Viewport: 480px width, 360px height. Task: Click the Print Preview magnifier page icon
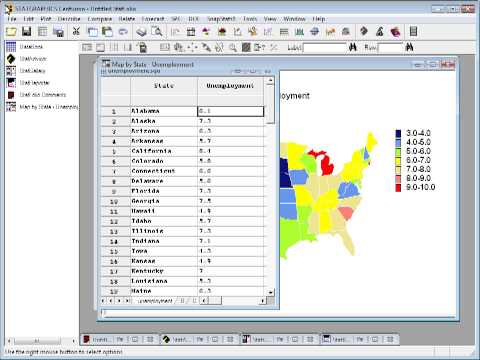click(x=157, y=32)
